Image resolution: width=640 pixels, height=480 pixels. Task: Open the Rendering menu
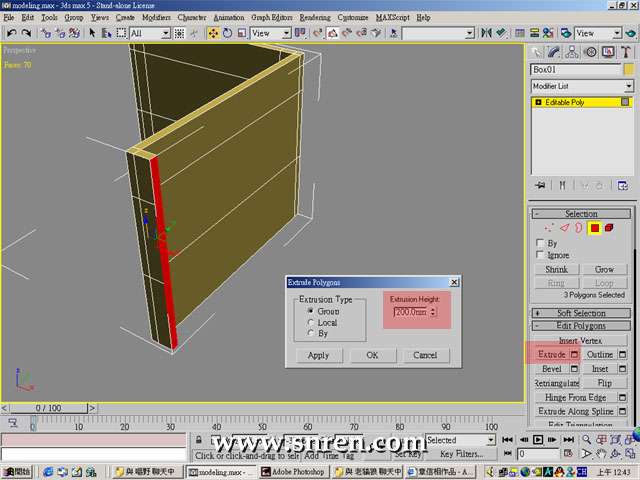pos(315,17)
